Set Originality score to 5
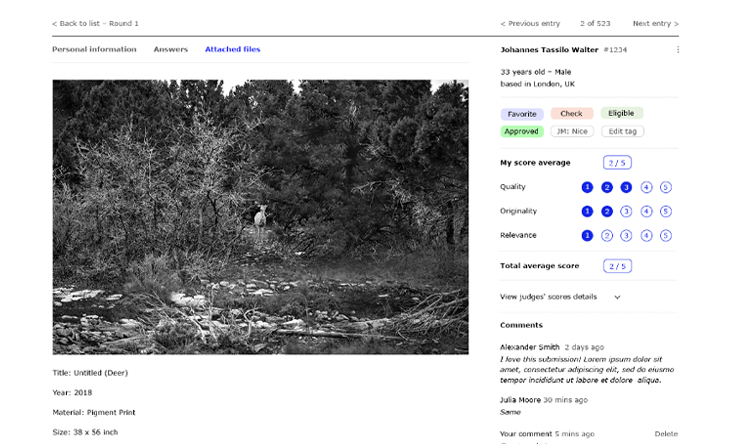Image resolution: width=733 pixels, height=444 pixels. point(666,211)
